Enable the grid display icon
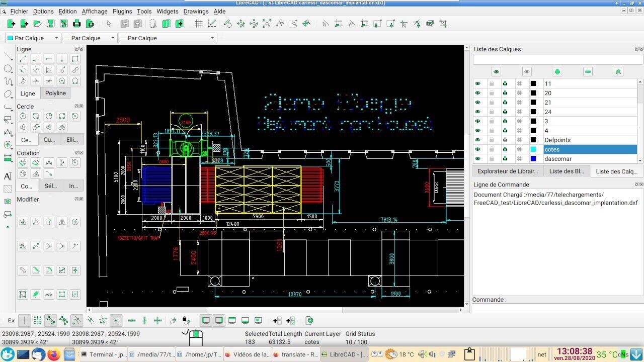The image size is (644, 362). pyautogui.click(x=199, y=23)
